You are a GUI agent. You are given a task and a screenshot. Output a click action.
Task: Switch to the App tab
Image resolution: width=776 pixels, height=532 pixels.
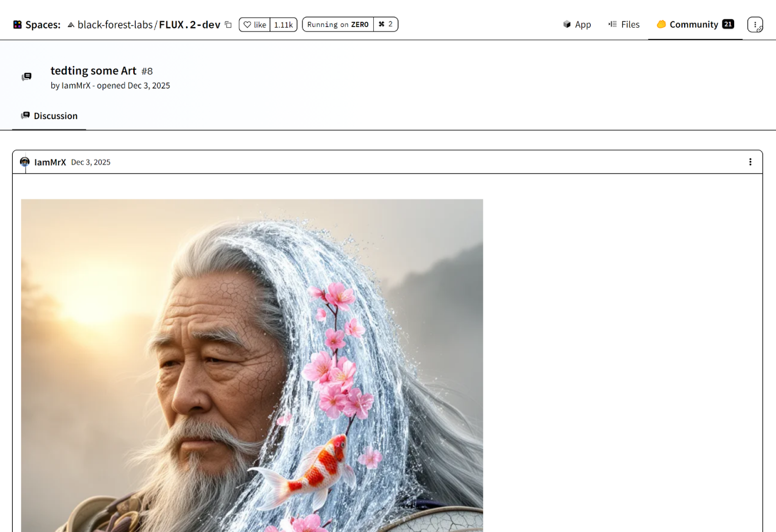(x=577, y=25)
